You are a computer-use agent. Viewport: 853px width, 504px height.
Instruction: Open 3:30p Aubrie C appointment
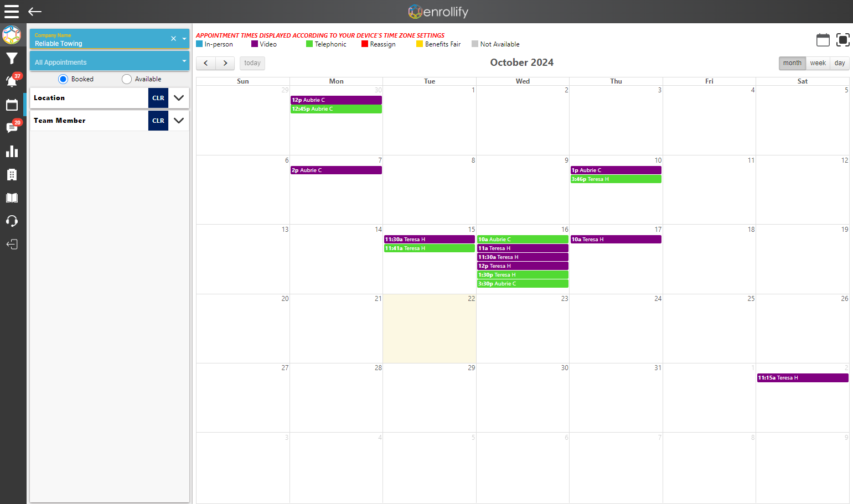point(523,284)
